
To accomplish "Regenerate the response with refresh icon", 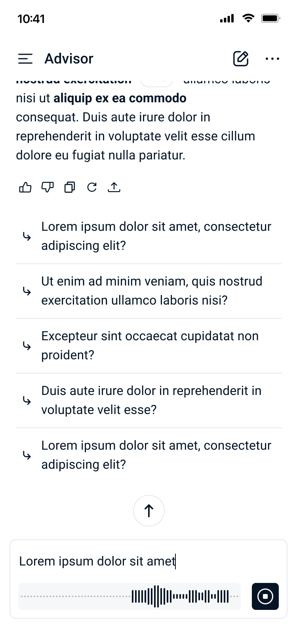I will click(92, 187).
